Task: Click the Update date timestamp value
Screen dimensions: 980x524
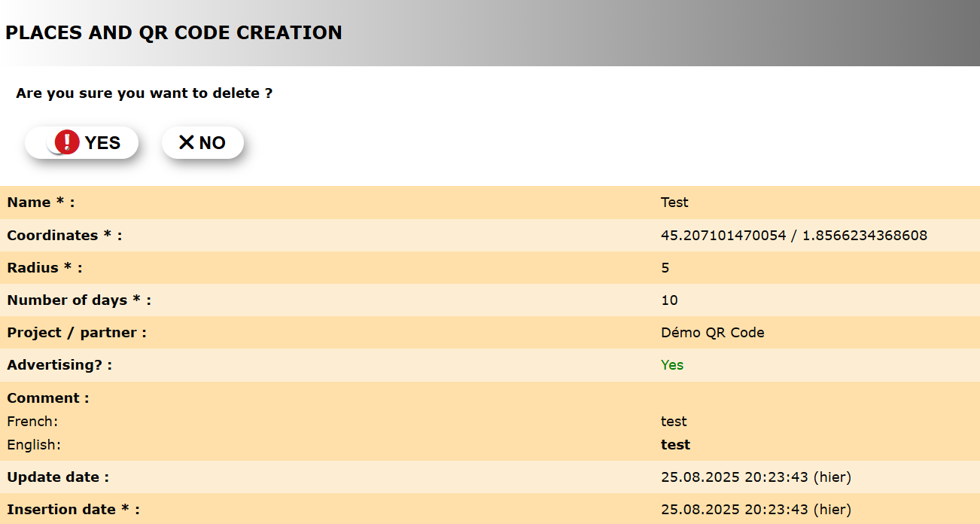Action: click(756, 477)
